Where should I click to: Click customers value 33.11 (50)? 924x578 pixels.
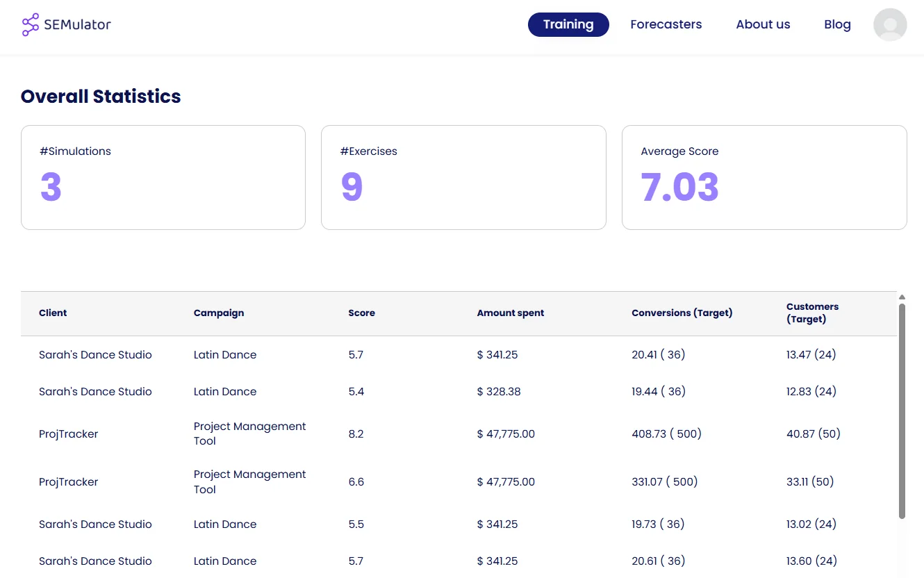coord(810,482)
